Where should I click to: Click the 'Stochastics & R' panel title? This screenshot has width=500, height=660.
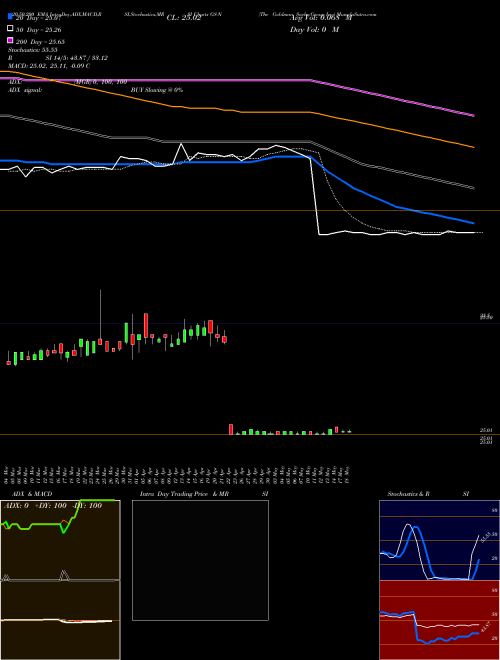[408, 494]
